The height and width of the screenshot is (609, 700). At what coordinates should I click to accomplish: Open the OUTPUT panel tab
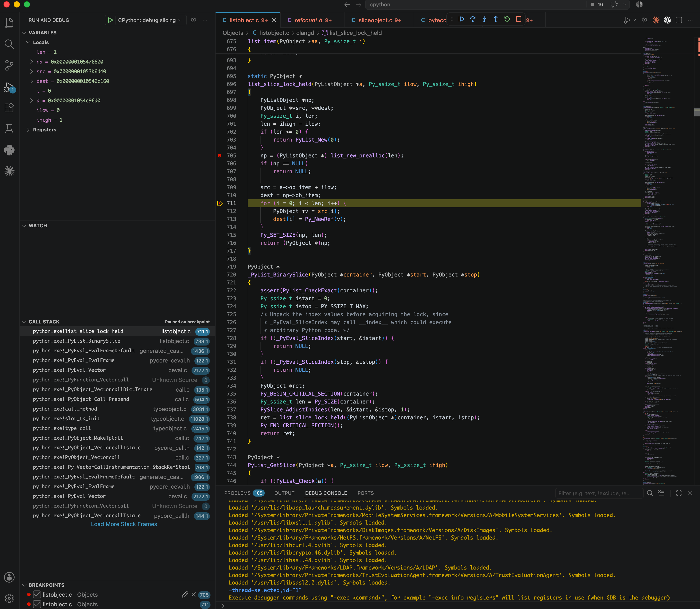(x=284, y=493)
